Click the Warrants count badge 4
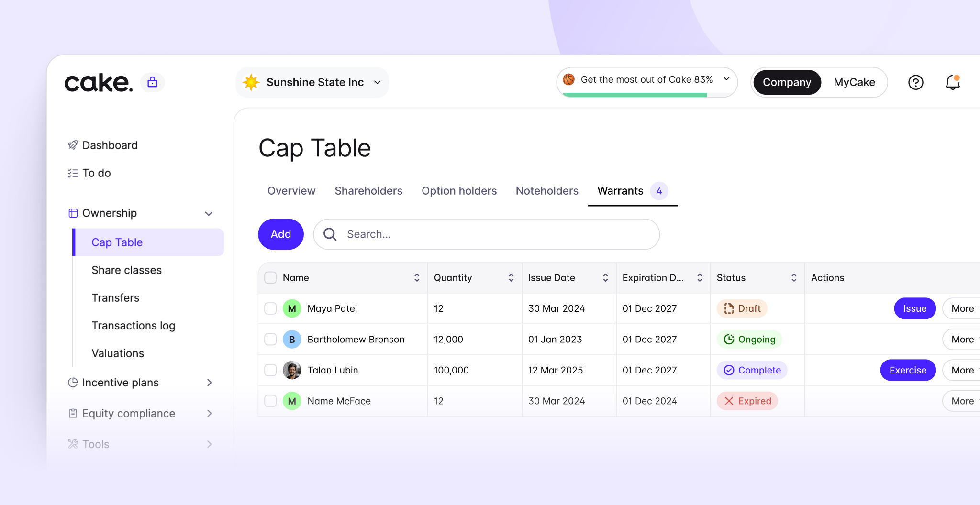980x505 pixels. click(x=659, y=191)
